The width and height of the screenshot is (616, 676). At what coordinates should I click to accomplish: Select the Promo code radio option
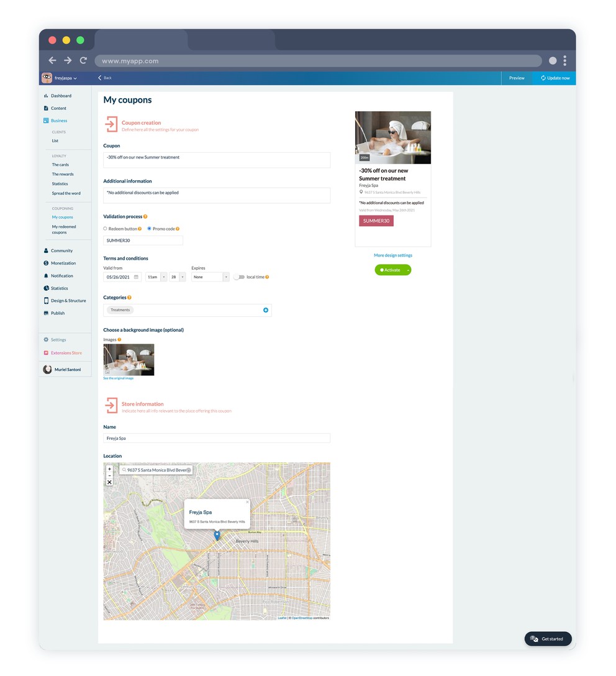(x=149, y=229)
